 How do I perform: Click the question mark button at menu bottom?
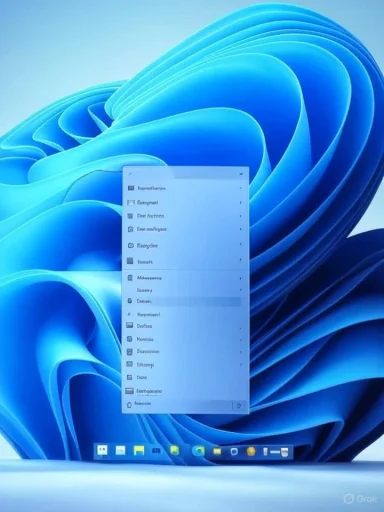(x=239, y=406)
